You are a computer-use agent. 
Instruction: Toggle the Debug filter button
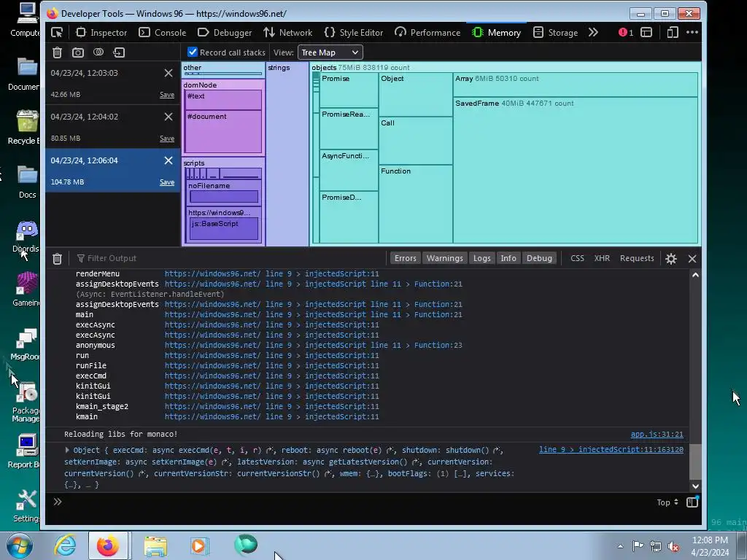pos(539,258)
